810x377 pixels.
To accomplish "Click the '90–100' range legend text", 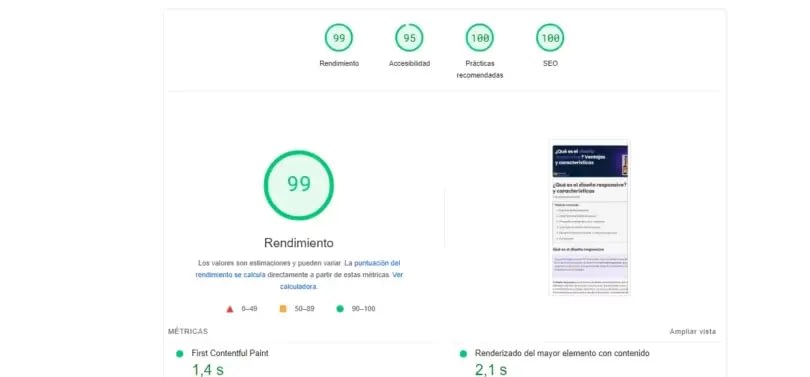I will [x=363, y=309].
